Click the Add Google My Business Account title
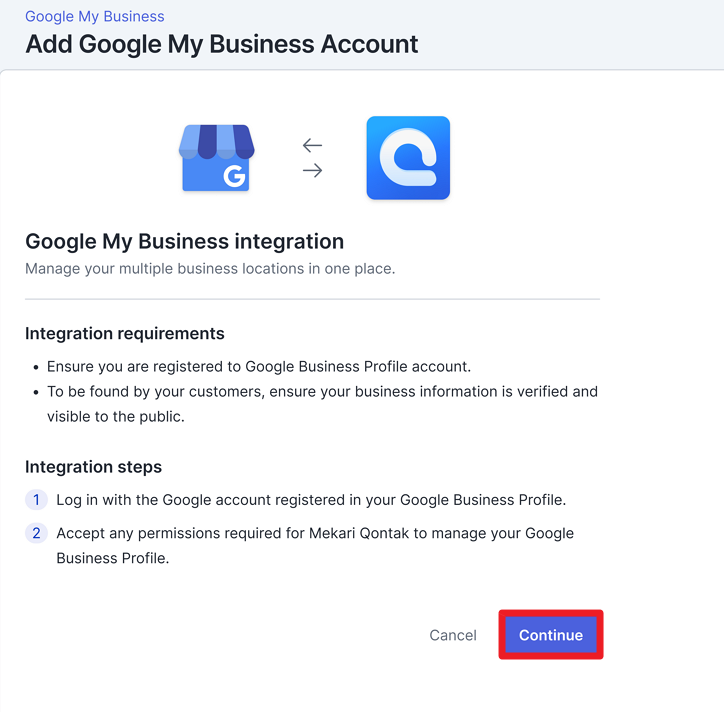The width and height of the screenshot is (724, 712). [x=222, y=44]
